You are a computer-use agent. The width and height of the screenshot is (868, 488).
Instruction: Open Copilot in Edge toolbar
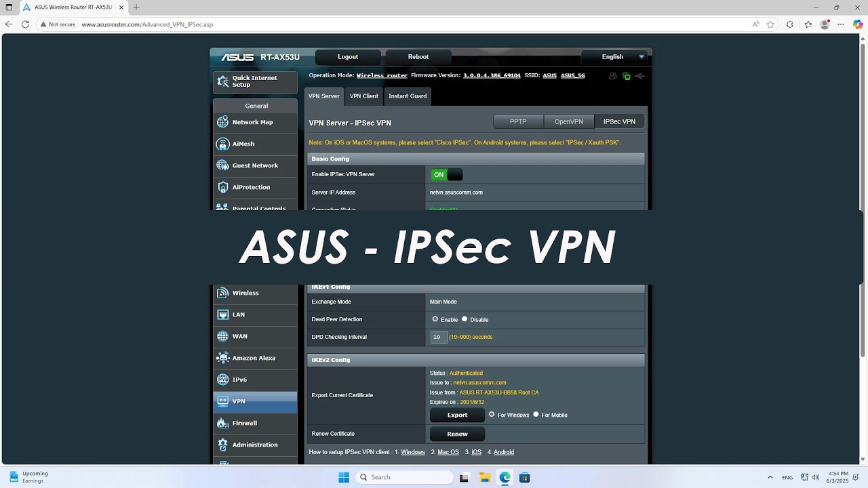[858, 24]
